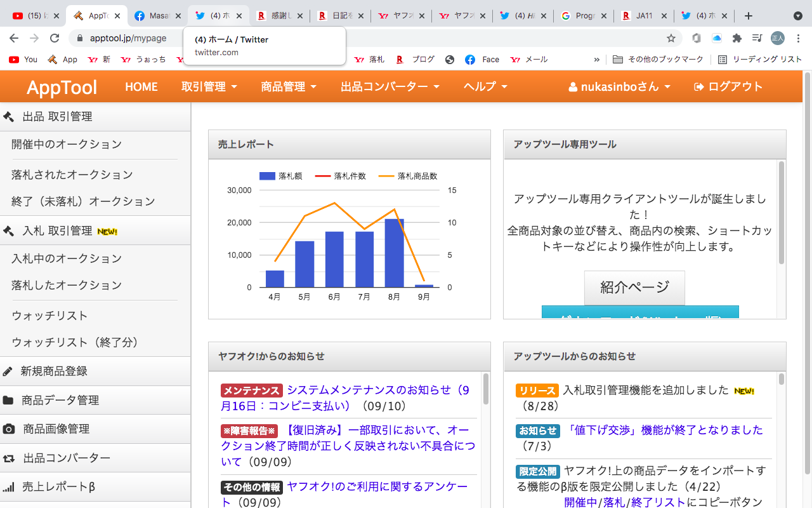Click the pencil icon beside 新規商品登録

(8, 371)
